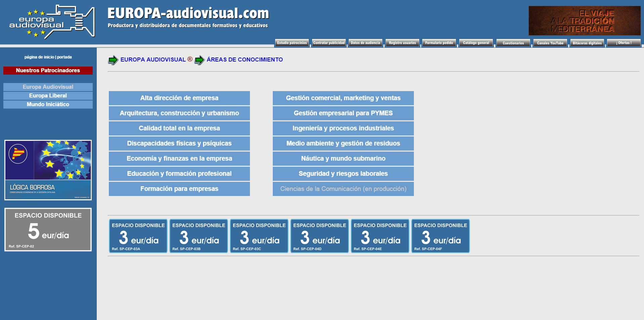Click the 5 eur/día ad space SP-CEP-02
This screenshot has height=320, width=644.
tap(48, 230)
